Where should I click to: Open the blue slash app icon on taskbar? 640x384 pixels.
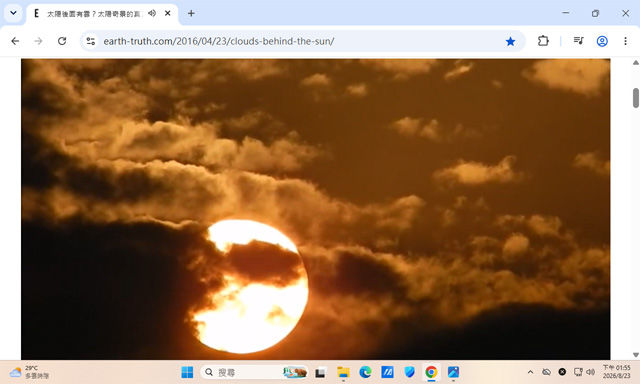pos(387,372)
